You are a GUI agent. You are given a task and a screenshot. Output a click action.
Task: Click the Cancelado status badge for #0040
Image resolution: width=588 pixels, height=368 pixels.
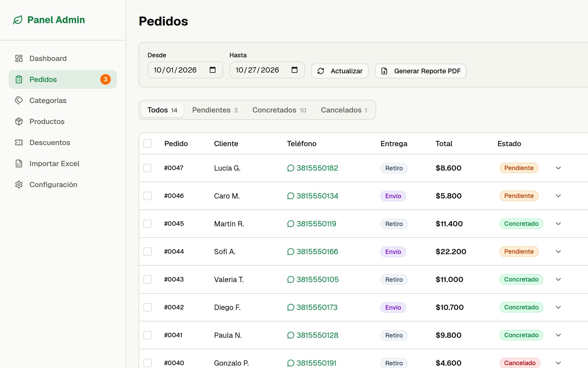tap(520, 363)
